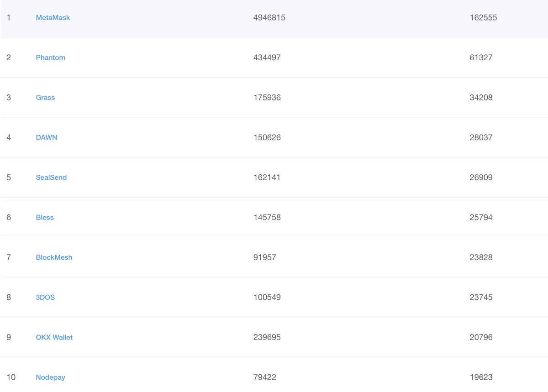This screenshot has height=392, width=548.
Task: Click the rank number 5 cell
Action: [x=8, y=177]
